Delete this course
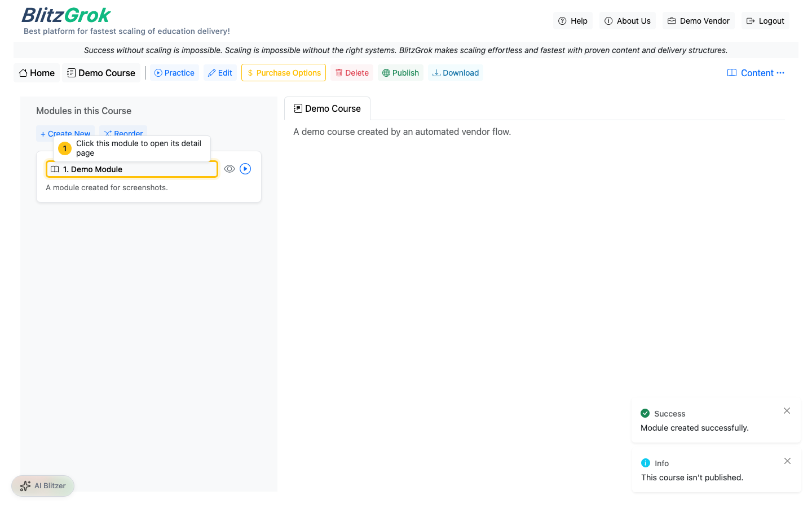Viewport: 812px width, 508px height. [x=352, y=73]
